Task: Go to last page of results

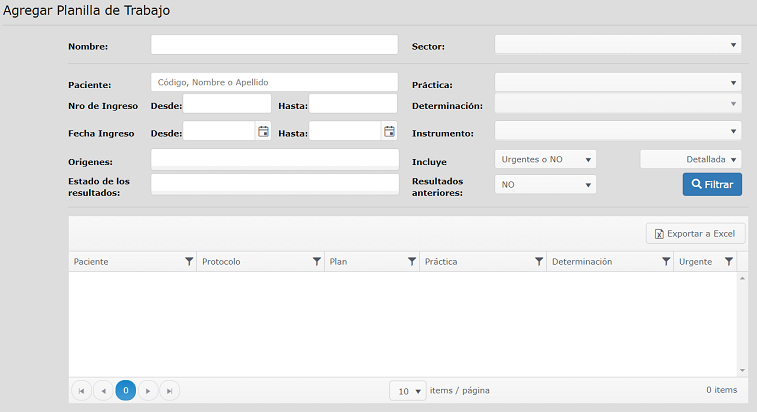Action: 169,391
